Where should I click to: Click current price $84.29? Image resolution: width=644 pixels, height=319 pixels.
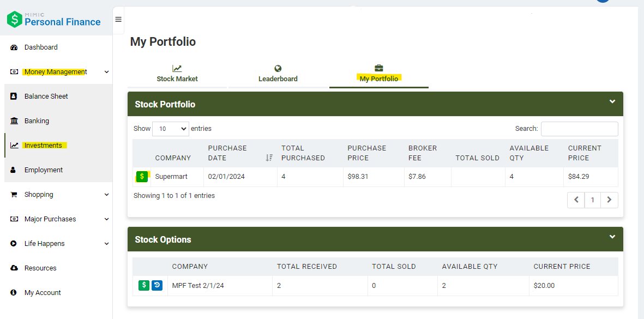point(591,177)
